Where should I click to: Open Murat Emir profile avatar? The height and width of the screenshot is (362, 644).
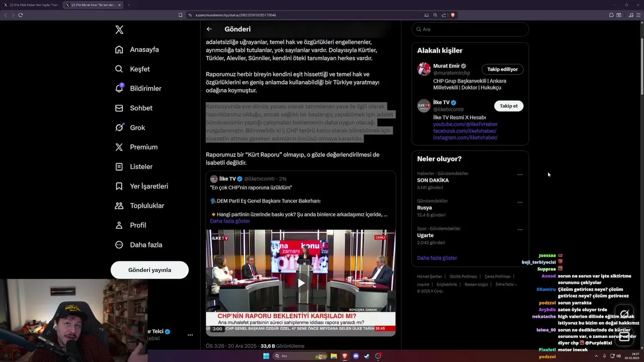coord(424,69)
